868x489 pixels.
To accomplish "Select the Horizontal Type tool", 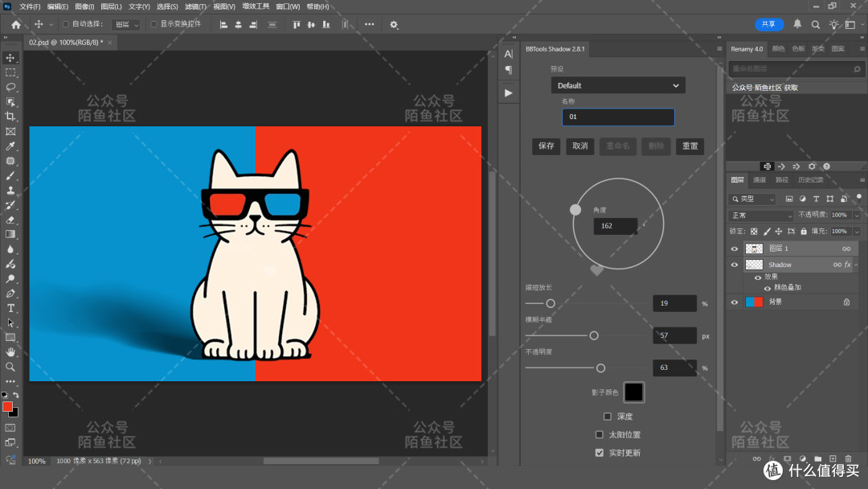I will [10, 308].
